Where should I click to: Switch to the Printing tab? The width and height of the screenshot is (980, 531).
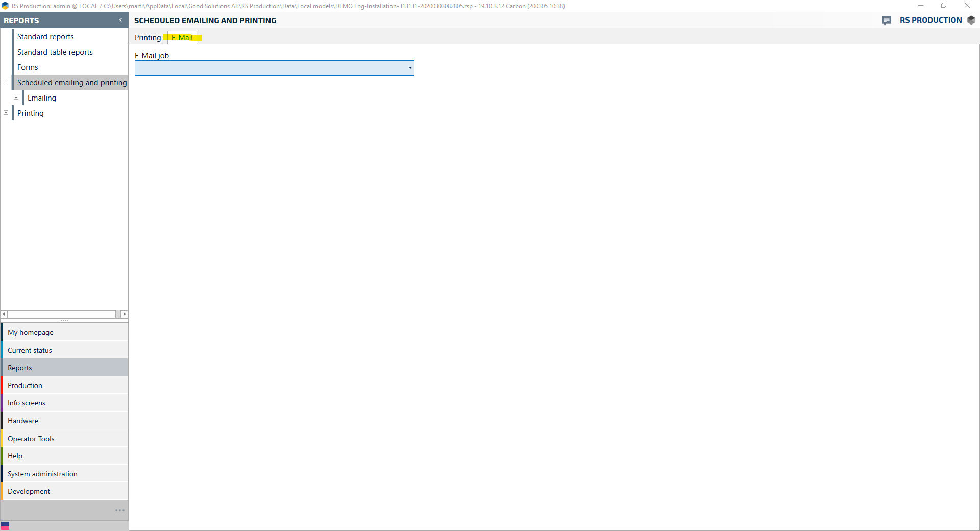tap(148, 38)
